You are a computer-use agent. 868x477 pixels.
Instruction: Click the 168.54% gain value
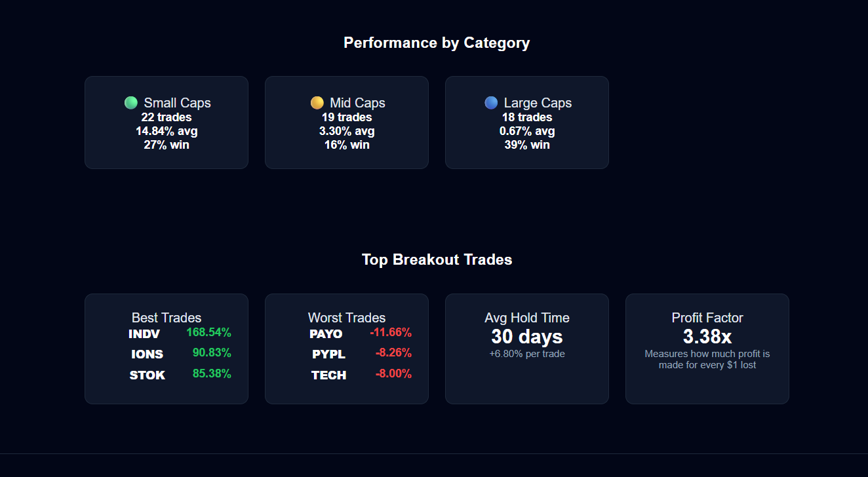click(x=208, y=332)
